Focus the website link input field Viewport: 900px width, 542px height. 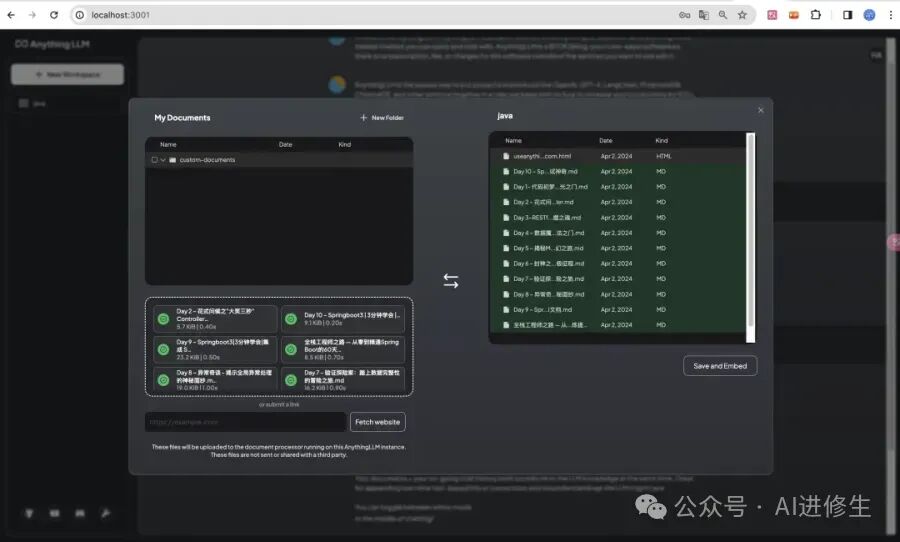pos(246,422)
